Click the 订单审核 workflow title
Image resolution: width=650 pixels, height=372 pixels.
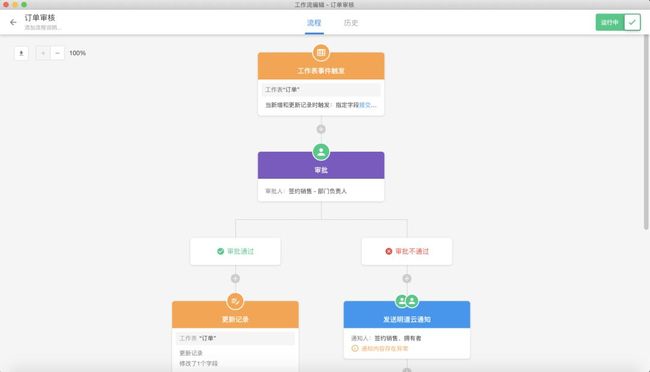click(x=40, y=18)
